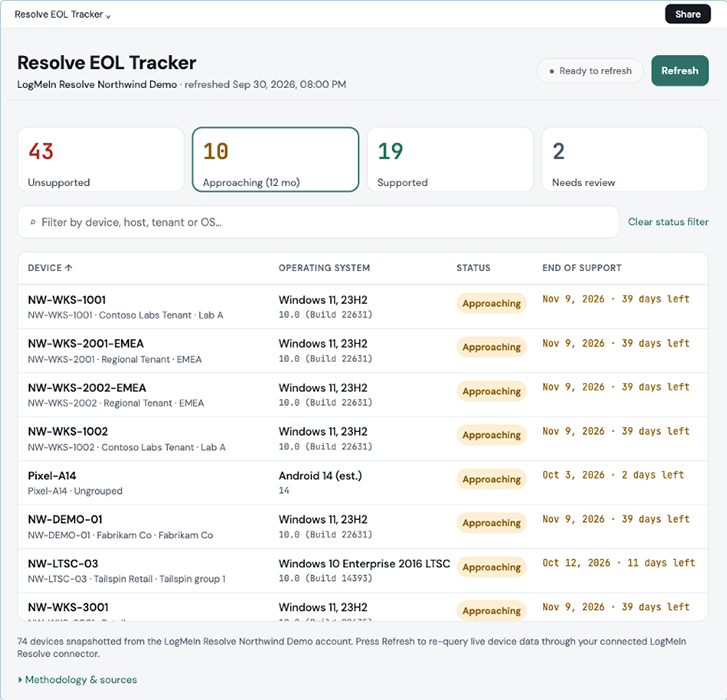This screenshot has height=700, width=727.
Task: Click the Resolve EOL Tracker page heading
Action: [x=107, y=63]
